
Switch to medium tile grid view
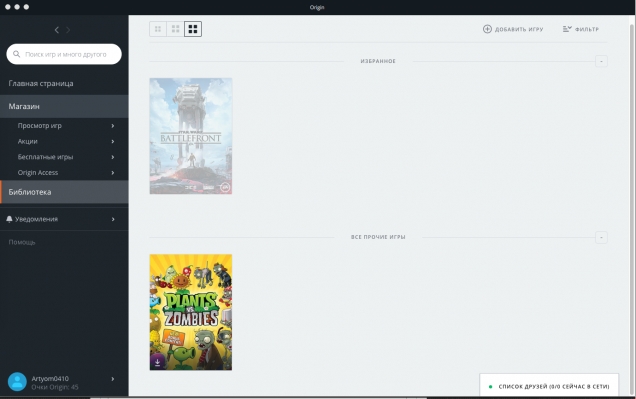(175, 29)
